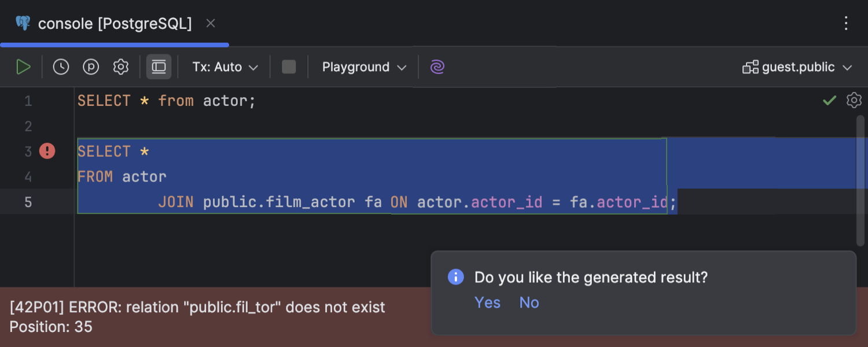Open the three-dot tab options menu
This screenshot has width=868, height=347.
[846, 23]
